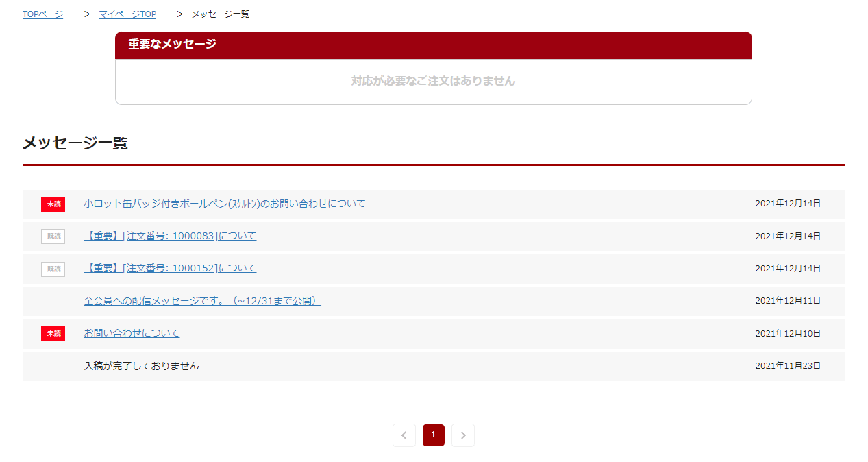Click the large メッセージ一覧 page heading
The image size is (868, 462).
tap(75, 143)
